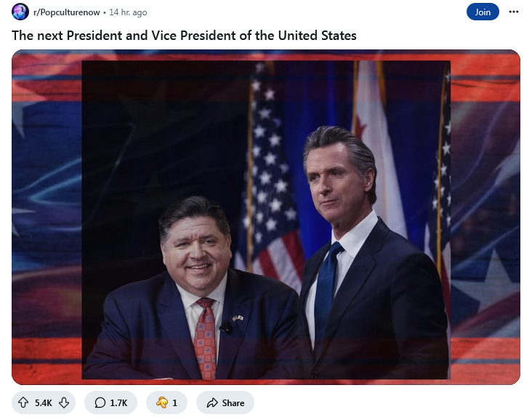Share the post
The width and height of the screenshot is (532, 417).
point(225,402)
